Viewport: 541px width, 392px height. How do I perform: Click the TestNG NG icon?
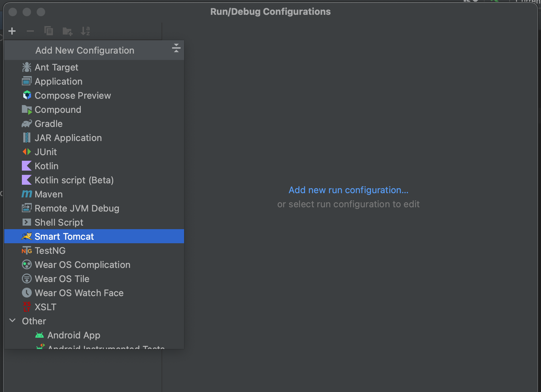(27, 250)
